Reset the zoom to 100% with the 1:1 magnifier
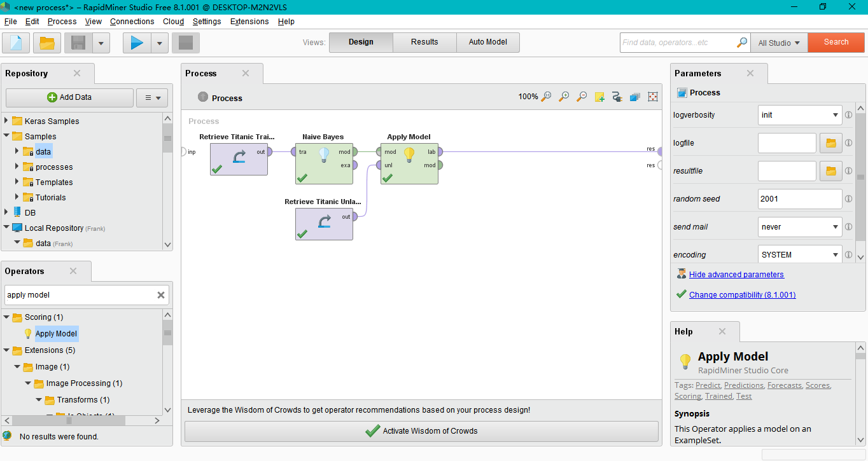 click(x=546, y=97)
